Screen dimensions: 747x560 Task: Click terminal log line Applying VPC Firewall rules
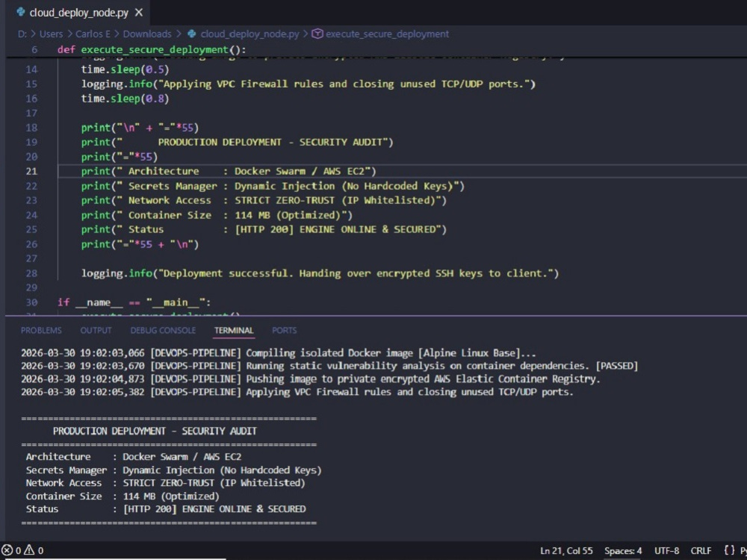tap(297, 392)
